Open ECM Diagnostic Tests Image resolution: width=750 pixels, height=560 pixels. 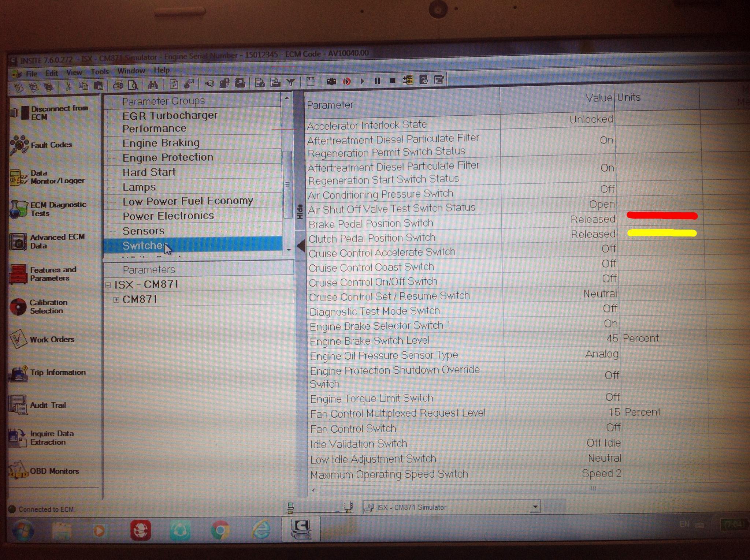[x=48, y=209]
